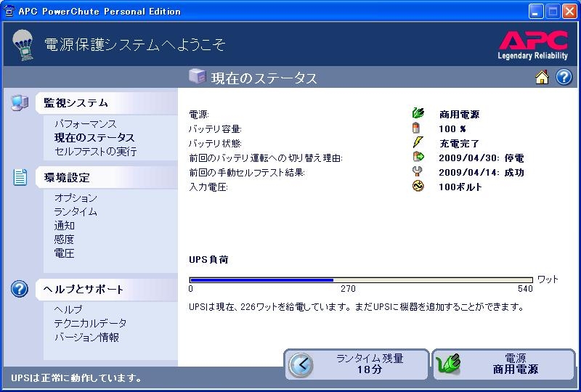Go to ランタイム settings

76,211
